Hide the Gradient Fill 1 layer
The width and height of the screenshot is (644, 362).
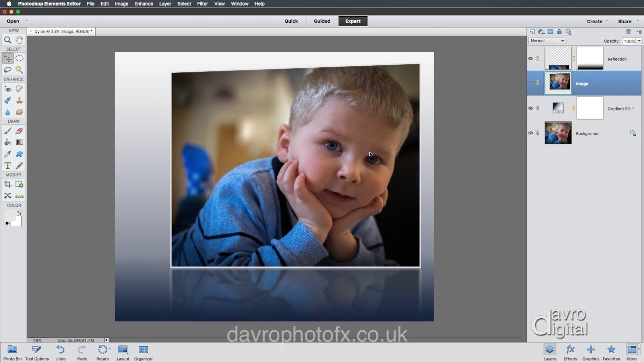click(x=530, y=108)
